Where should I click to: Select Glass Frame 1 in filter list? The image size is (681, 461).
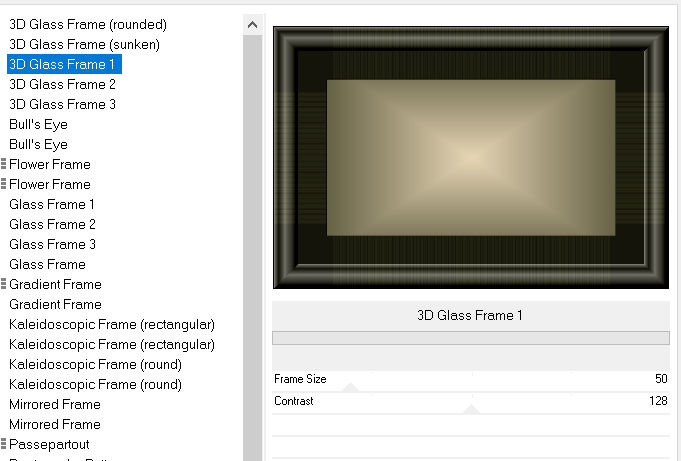tap(52, 204)
